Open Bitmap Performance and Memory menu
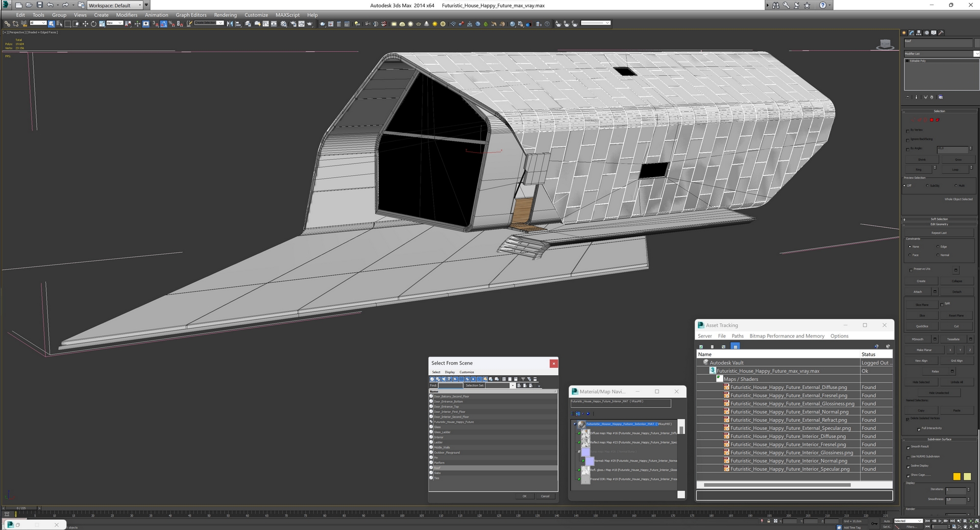Viewport: 980px width, 530px height. pyautogui.click(x=787, y=336)
